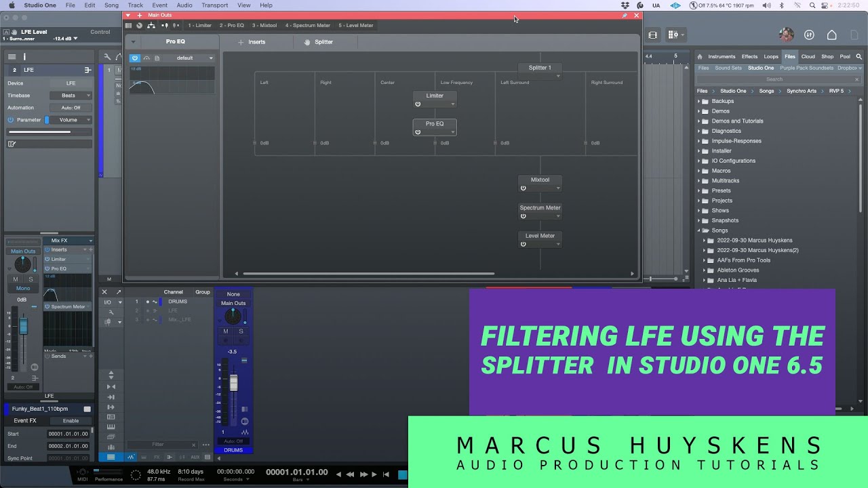Detach the mixer console with arrow icon

[x=119, y=292]
